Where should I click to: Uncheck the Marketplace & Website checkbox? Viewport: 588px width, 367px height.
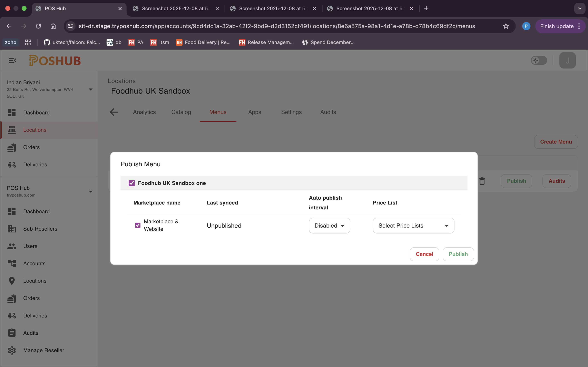click(x=138, y=225)
